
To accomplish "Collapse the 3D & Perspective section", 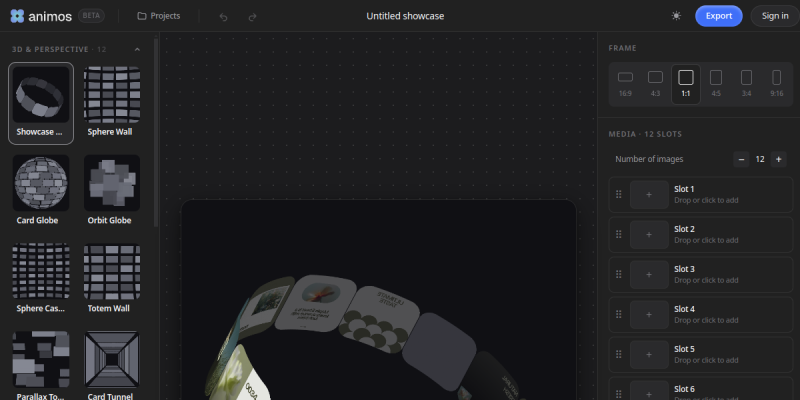I will [137, 49].
